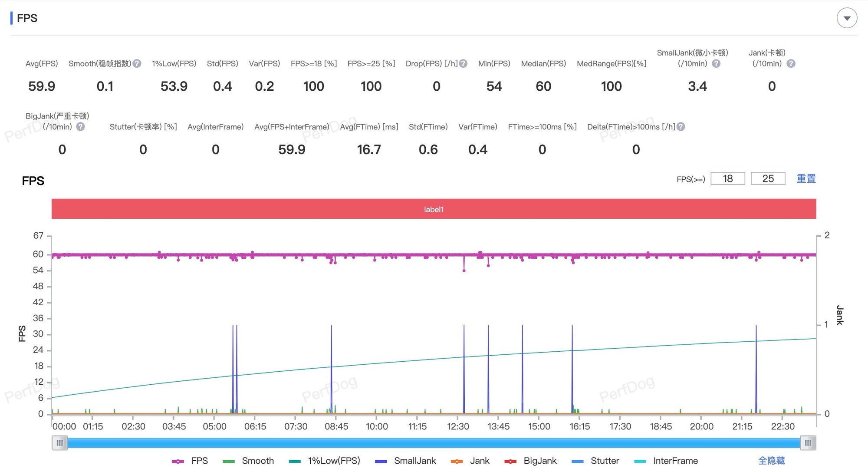
Task: Click 重置 reset link
Action: tap(806, 178)
